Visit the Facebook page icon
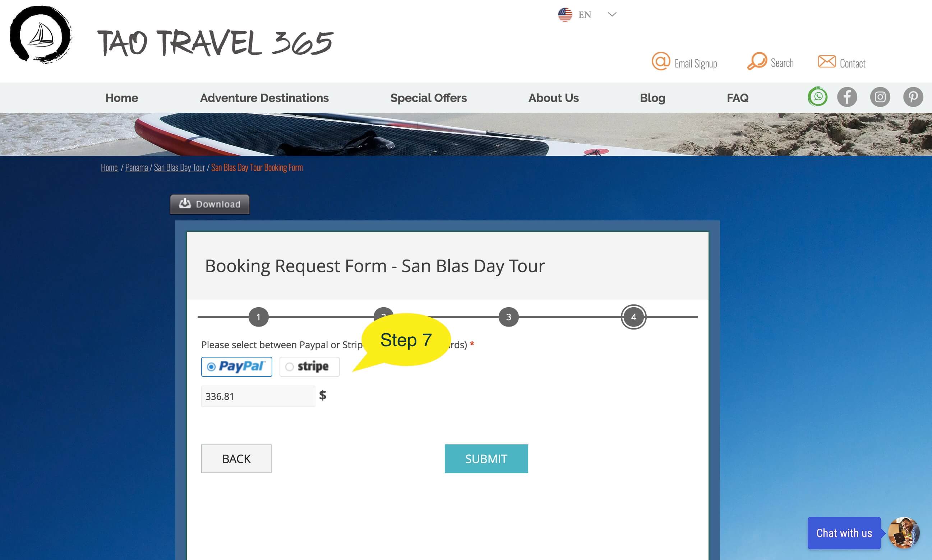Image resolution: width=932 pixels, height=560 pixels. [847, 97]
